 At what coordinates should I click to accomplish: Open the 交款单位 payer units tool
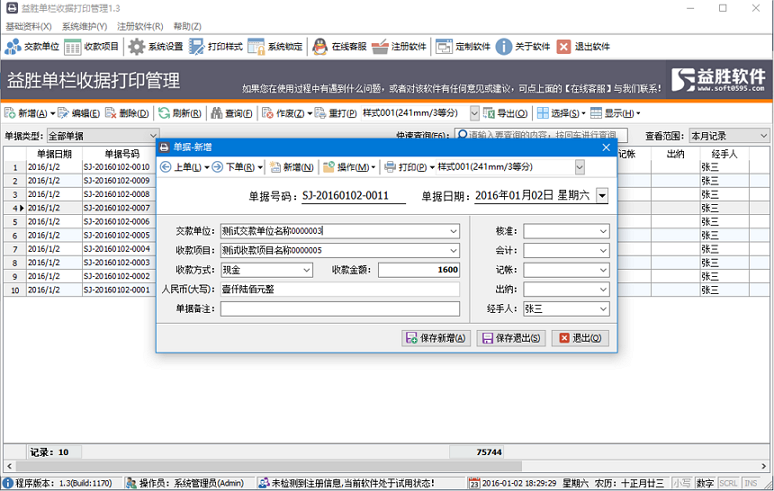(x=32, y=47)
